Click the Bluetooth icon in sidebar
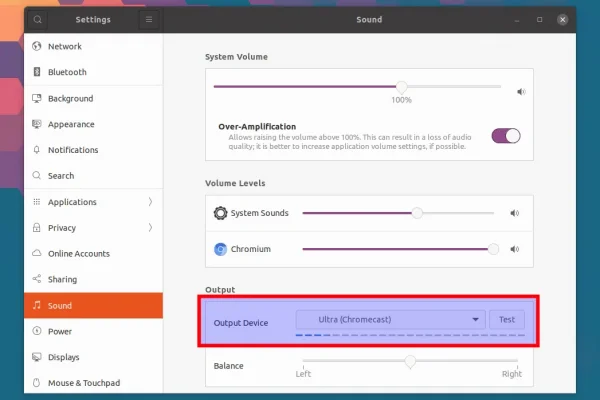This screenshot has height=400, width=600. click(x=37, y=72)
